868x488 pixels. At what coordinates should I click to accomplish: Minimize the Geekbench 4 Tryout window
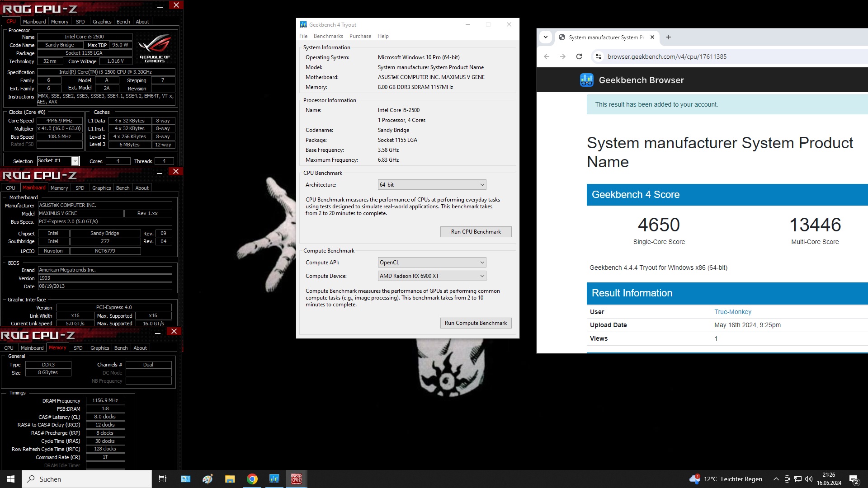[x=468, y=24]
